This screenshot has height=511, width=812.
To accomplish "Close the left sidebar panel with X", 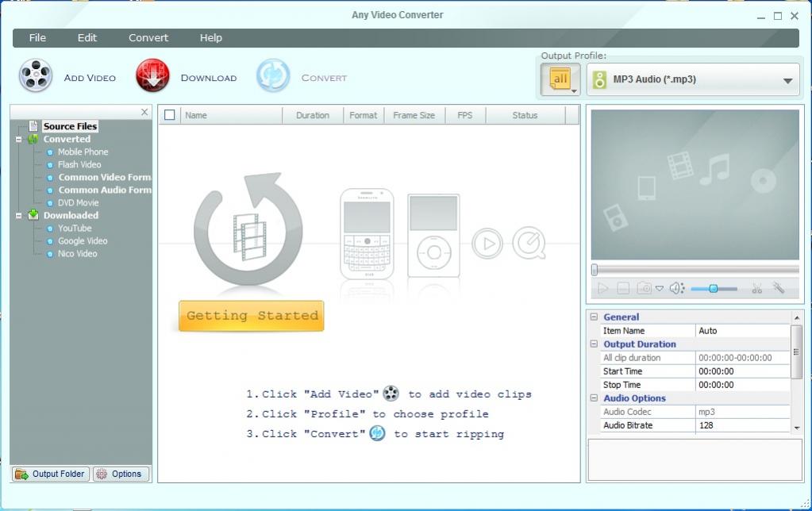I will tap(144, 112).
